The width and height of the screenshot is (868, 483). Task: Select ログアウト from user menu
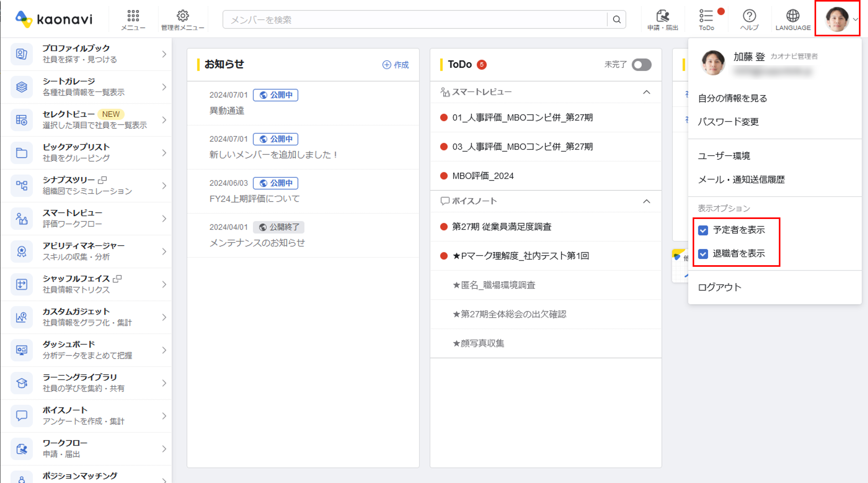(x=719, y=287)
